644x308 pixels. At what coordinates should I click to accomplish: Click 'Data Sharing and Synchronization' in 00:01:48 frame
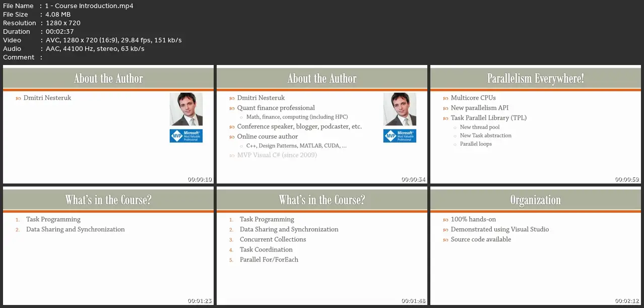coord(289,229)
